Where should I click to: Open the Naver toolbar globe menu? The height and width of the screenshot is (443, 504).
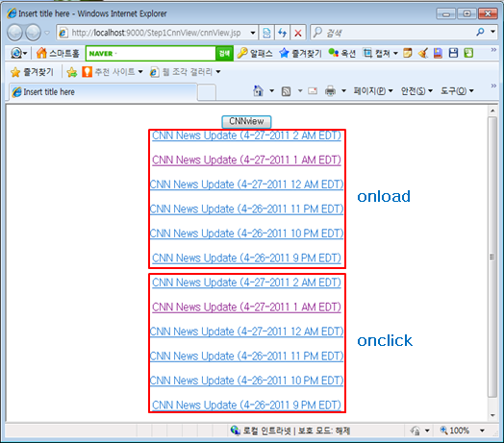coord(18,53)
